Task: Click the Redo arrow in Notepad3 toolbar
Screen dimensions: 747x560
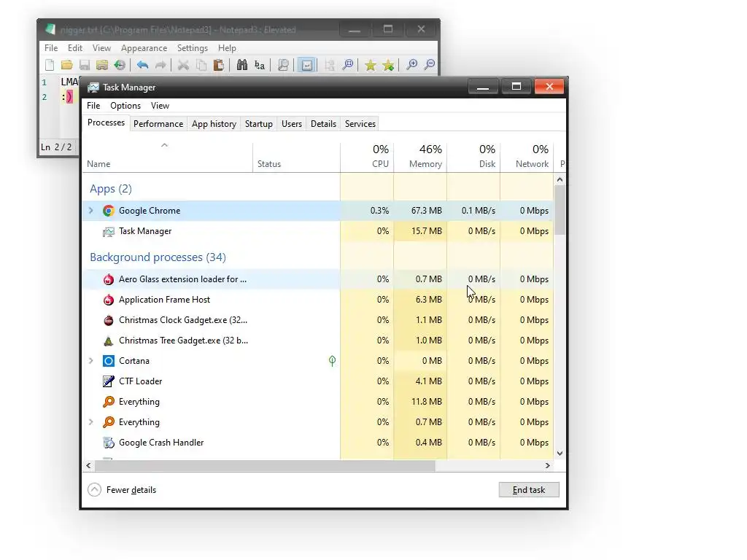Action: pyautogui.click(x=160, y=65)
